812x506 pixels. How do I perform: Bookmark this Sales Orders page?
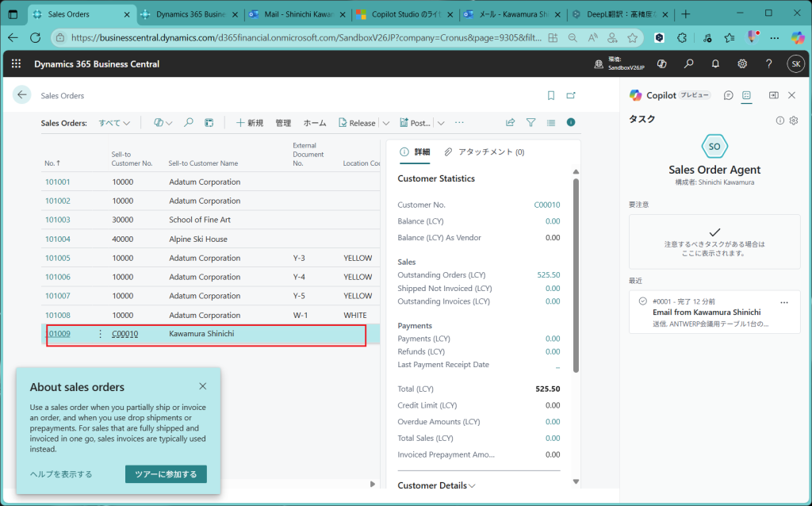pyautogui.click(x=551, y=95)
